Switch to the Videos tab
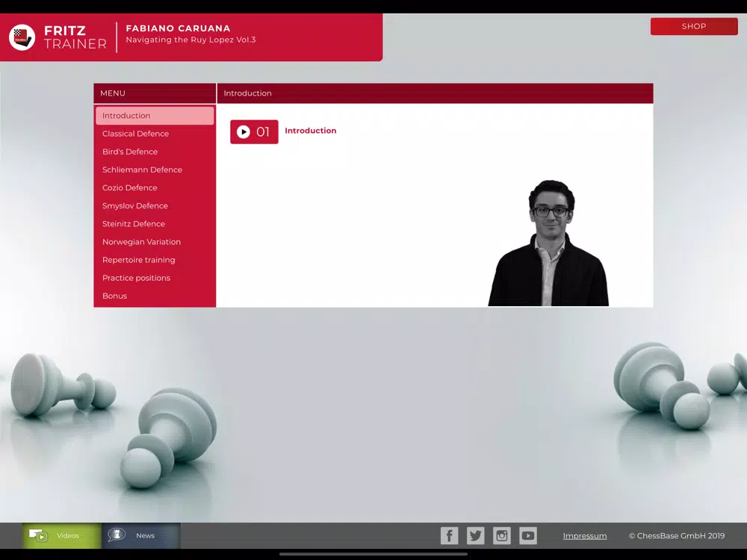747x560 pixels. [62, 535]
